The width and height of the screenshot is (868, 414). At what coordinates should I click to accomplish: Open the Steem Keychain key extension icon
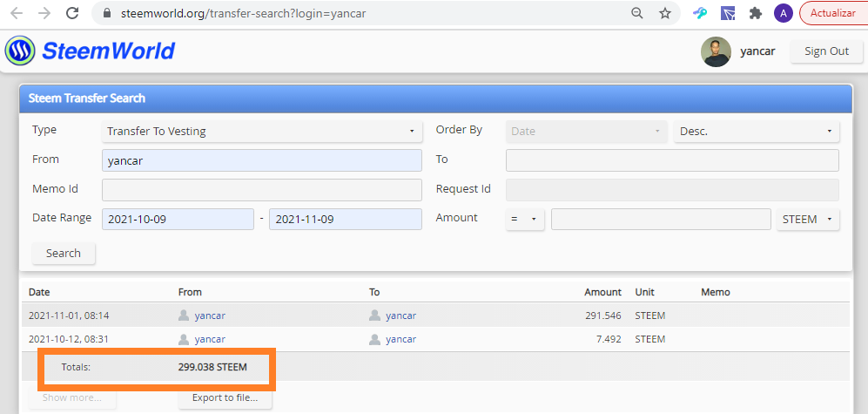(700, 13)
